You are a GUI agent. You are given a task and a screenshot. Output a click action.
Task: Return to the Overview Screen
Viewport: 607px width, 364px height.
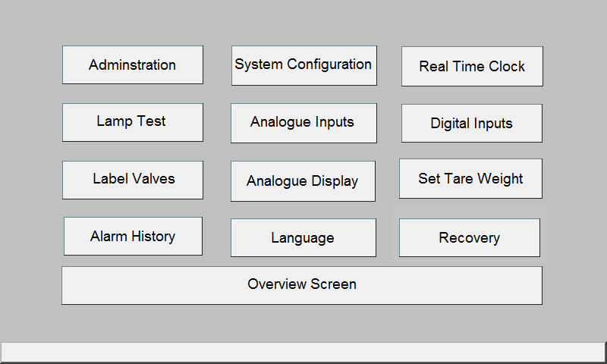coord(302,285)
